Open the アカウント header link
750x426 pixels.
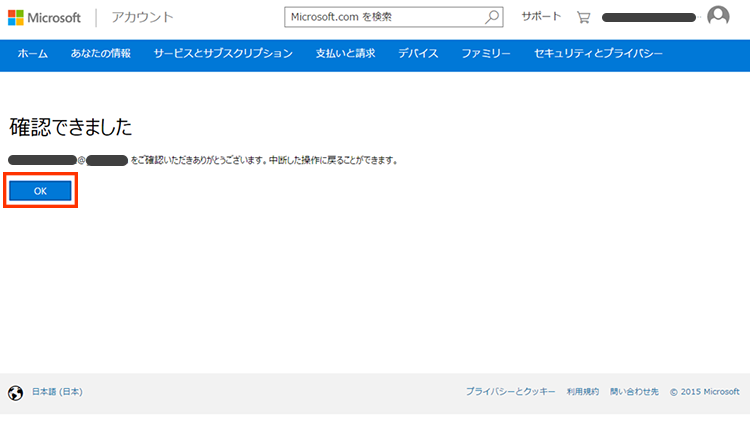click(142, 17)
